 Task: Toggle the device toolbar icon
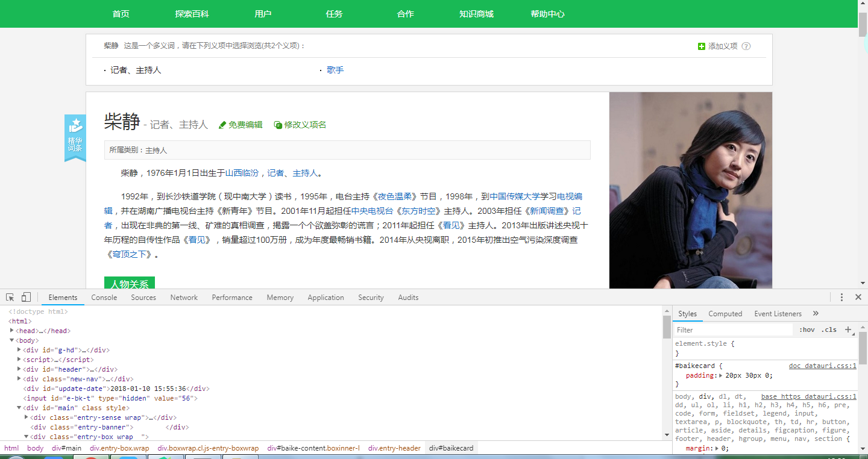pyautogui.click(x=26, y=298)
